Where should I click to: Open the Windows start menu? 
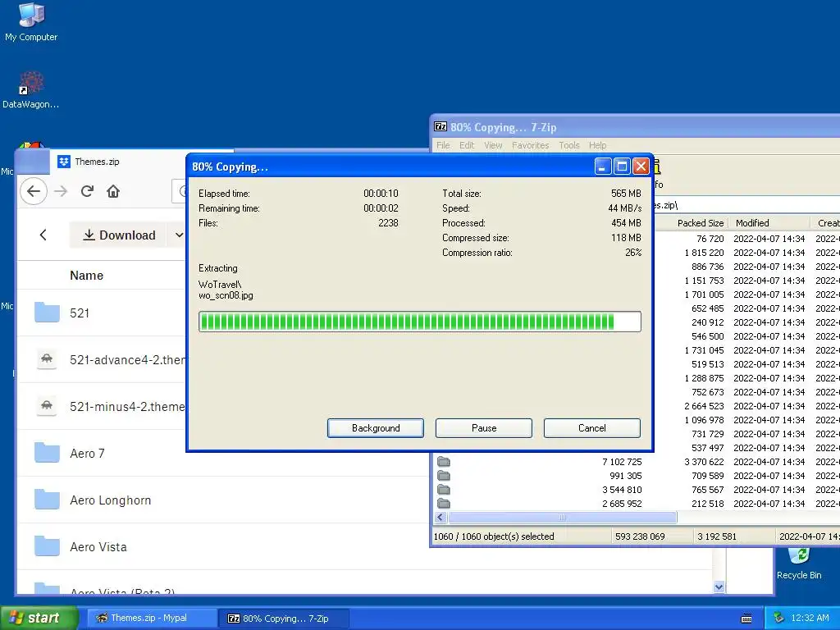click(x=39, y=618)
